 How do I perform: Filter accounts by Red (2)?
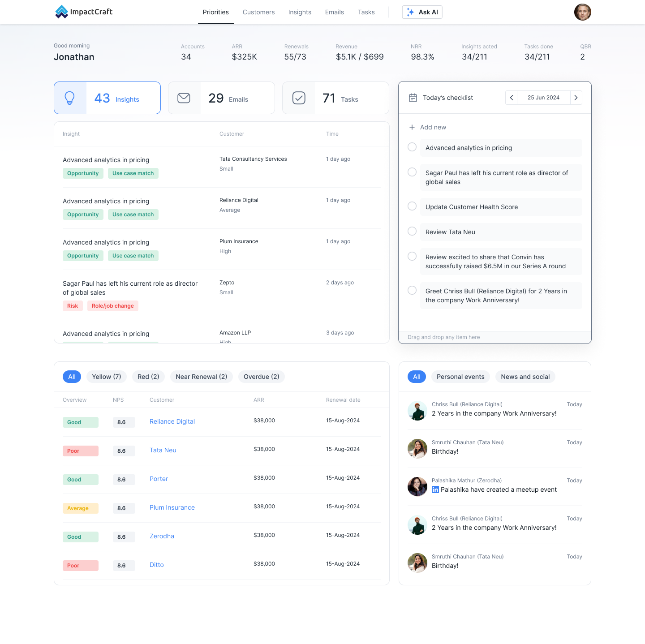(148, 377)
